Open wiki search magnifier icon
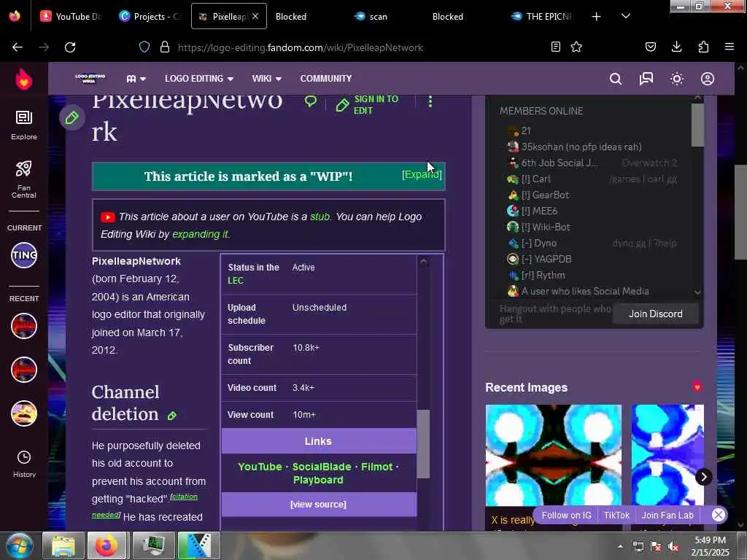The height and width of the screenshot is (560, 747). point(616,79)
